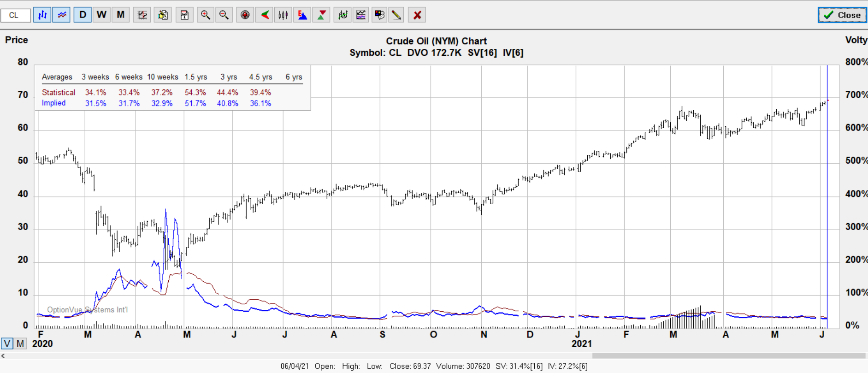Click the 'Volume: 307620' status readout
The width and height of the screenshot is (868, 373).
(463, 366)
